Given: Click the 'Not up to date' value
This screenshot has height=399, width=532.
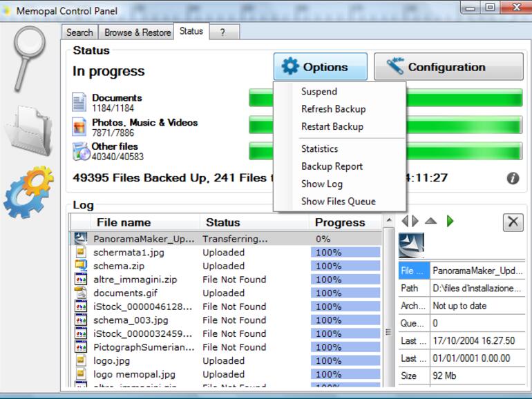Looking at the screenshot, I should (459, 306).
